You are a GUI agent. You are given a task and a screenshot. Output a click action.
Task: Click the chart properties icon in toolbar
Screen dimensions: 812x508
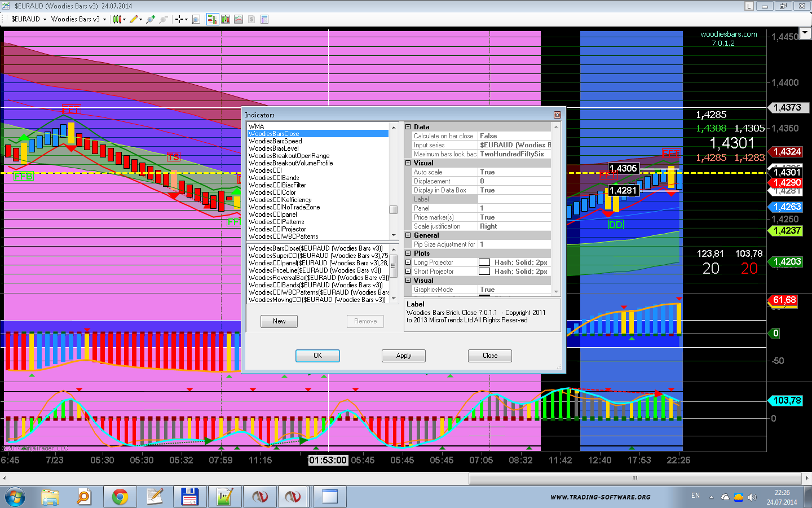coord(264,19)
